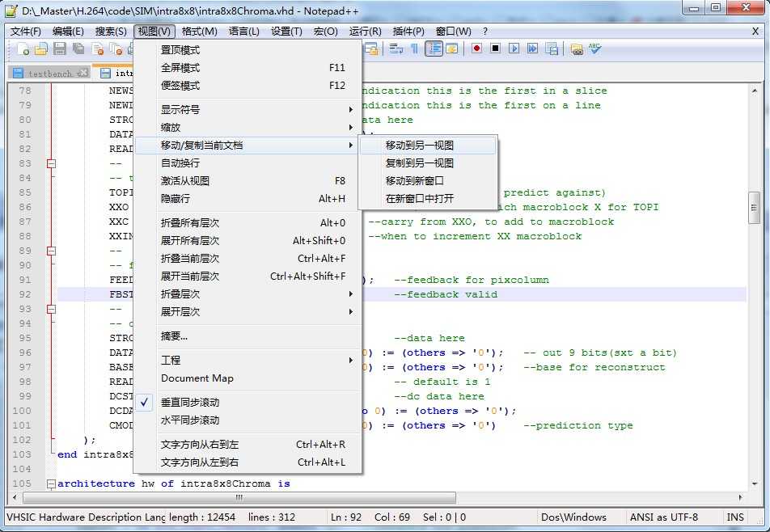Choose 移动到新窗口 in the submenu
The image size is (770, 532).
click(428, 180)
